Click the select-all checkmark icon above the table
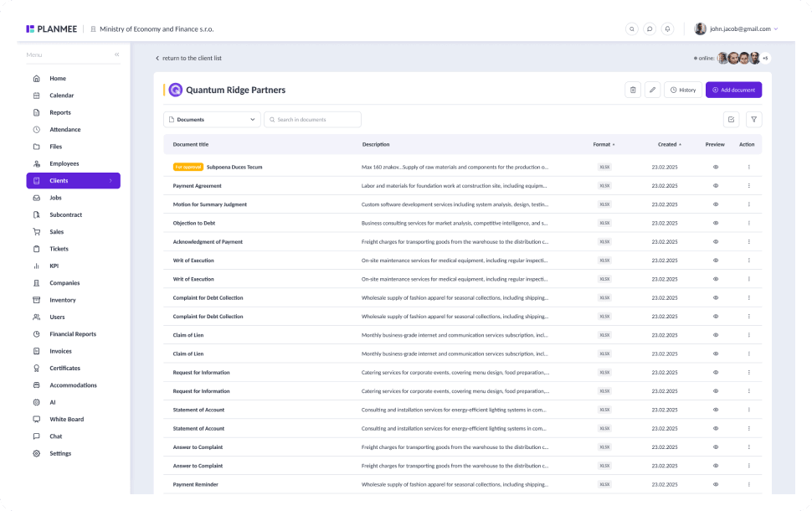This screenshot has height=511, width=812. [731, 120]
